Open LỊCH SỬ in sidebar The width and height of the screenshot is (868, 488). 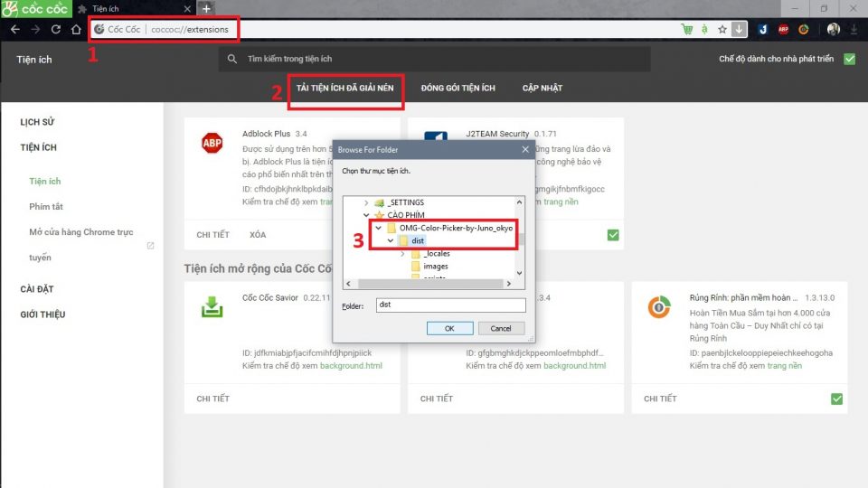(x=37, y=122)
